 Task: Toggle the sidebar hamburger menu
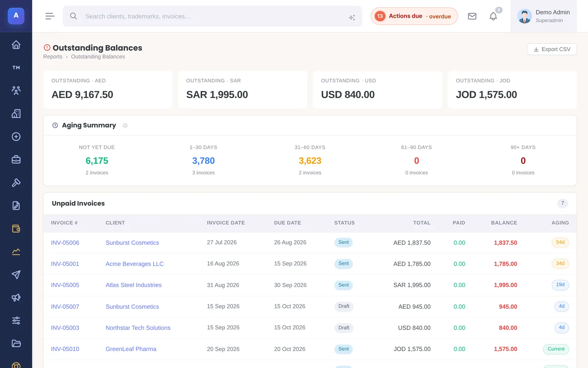tap(50, 16)
